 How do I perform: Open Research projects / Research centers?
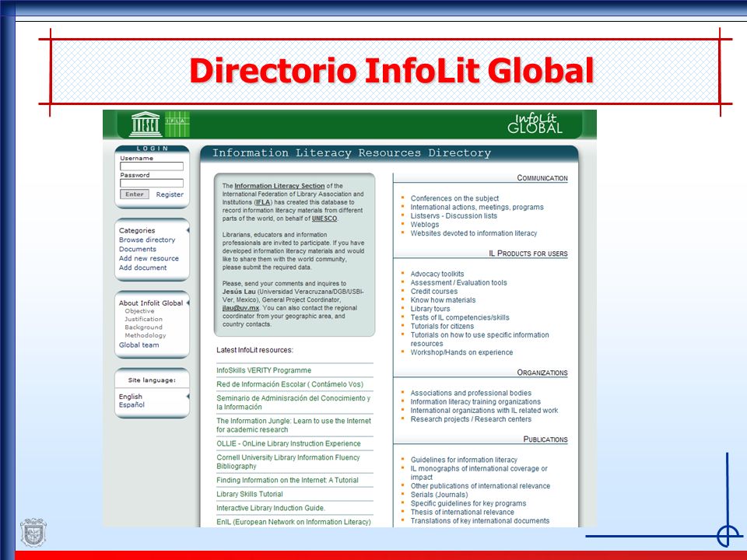471,419
